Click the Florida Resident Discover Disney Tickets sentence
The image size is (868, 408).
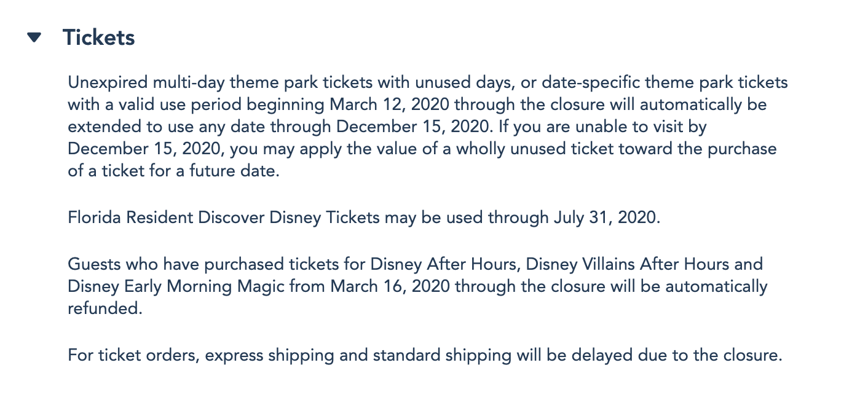[364, 218]
